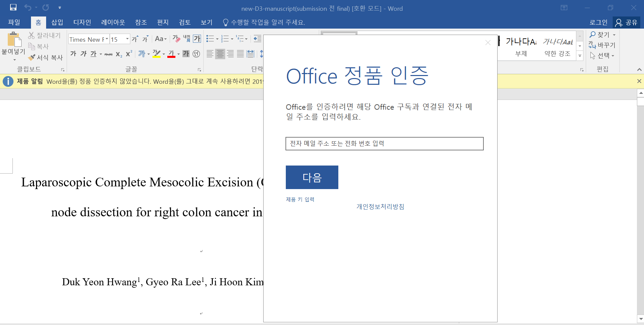Open the Paste options dropdown arrow
Image resolution: width=644 pixels, height=325 pixels.
click(14, 60)
